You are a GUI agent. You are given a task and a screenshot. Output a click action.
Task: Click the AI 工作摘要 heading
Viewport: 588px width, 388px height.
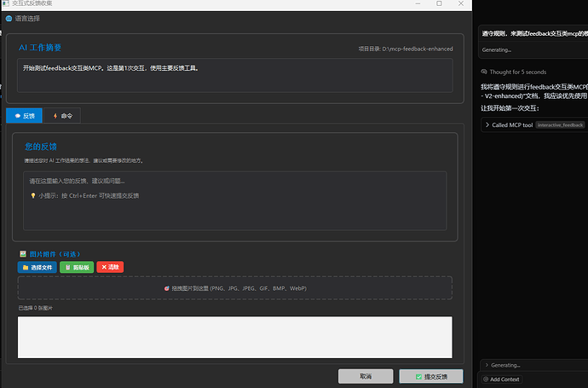[x=40, y=48]
